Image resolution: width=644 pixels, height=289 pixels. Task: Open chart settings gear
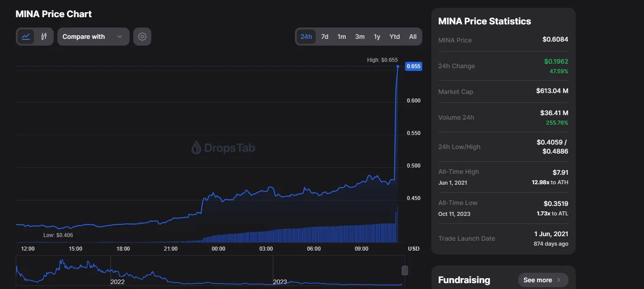[142, 37]
